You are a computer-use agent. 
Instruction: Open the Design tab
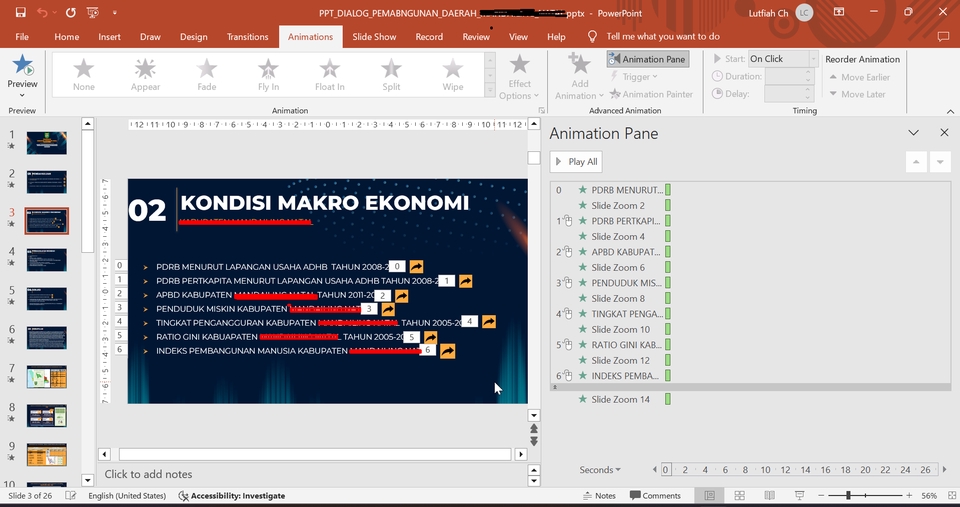pyautogui.click(x=193, y=37)
